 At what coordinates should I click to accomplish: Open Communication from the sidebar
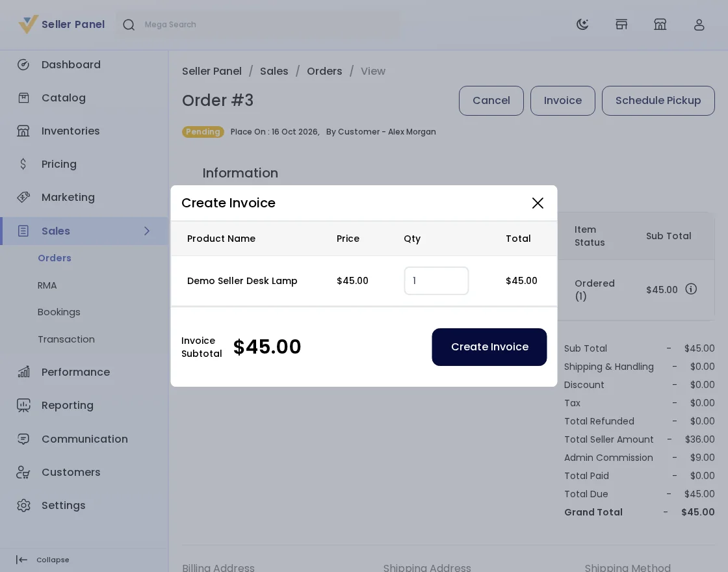84,439
